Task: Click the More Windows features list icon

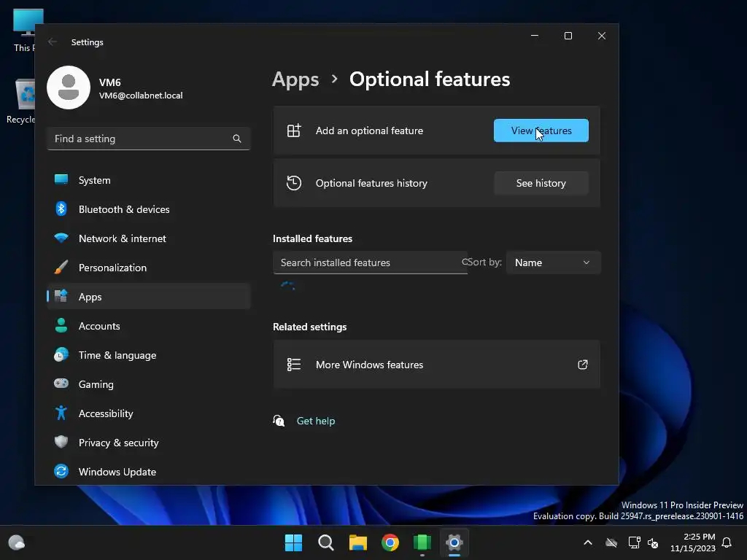Action: pyautogui.click(x=294, y=365)
